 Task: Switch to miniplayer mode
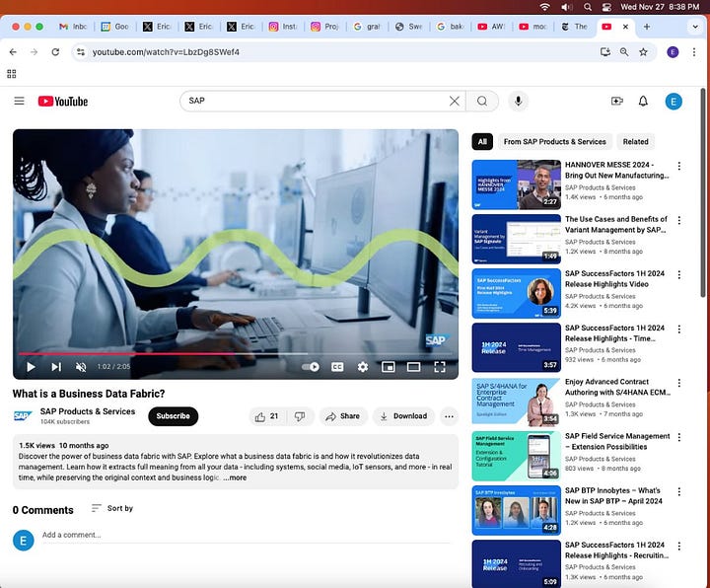pyautogui.click(x=389, y=366)
